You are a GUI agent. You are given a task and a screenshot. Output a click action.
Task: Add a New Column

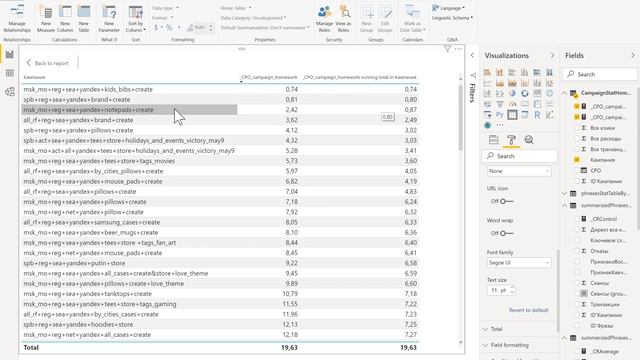(65, 19)
